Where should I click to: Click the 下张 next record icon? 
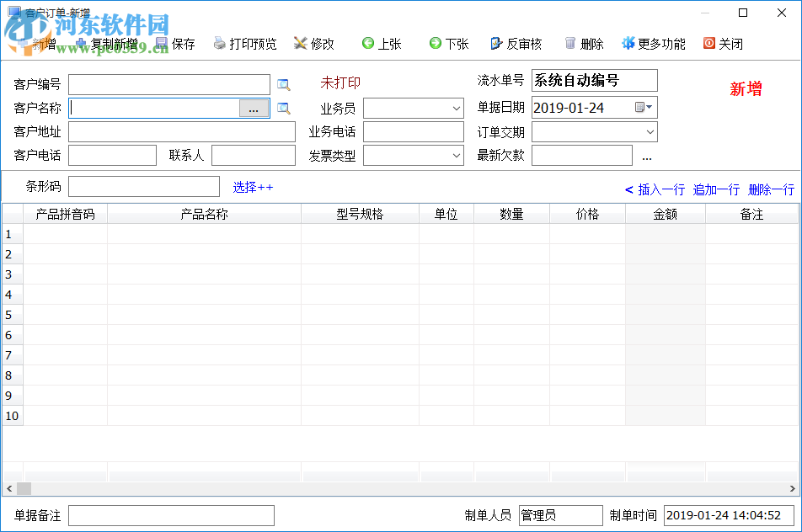447,43
